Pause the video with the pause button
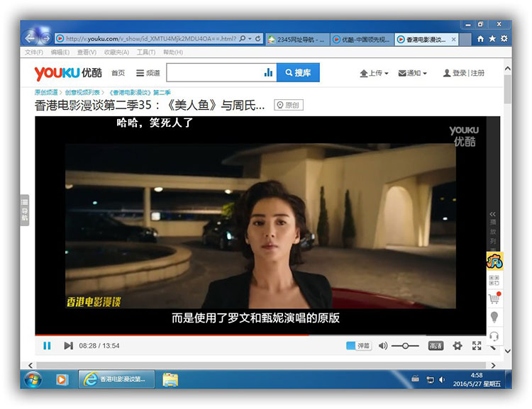Viewport: 532px width, 409px height. coord(47,346)
